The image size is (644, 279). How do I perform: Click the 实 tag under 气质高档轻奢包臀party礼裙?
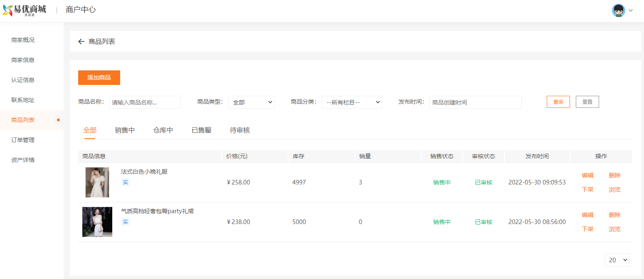(x=126, y=222)
